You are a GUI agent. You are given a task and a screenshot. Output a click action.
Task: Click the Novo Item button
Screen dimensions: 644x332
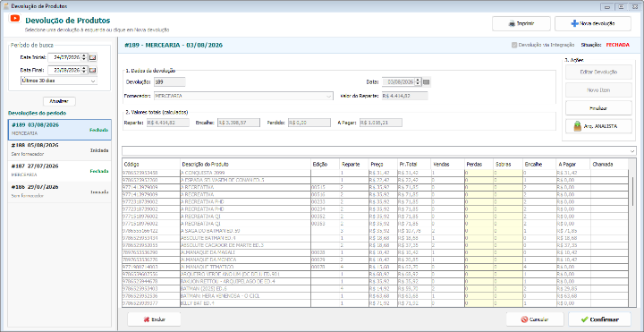[598, 90]
